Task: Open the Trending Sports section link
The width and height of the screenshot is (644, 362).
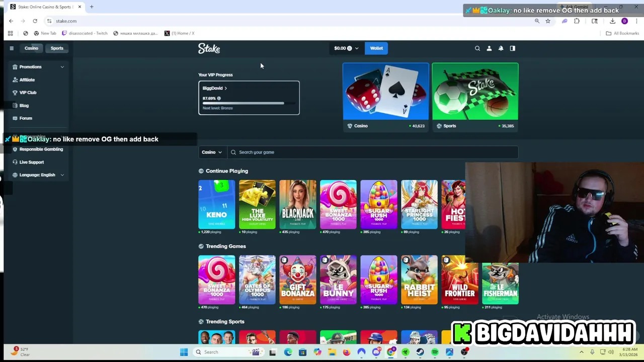Action: (225, 322)
